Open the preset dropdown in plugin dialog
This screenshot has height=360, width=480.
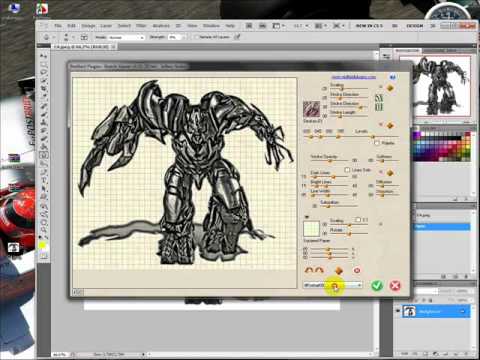pyautogui.click(x=333, y=285)
